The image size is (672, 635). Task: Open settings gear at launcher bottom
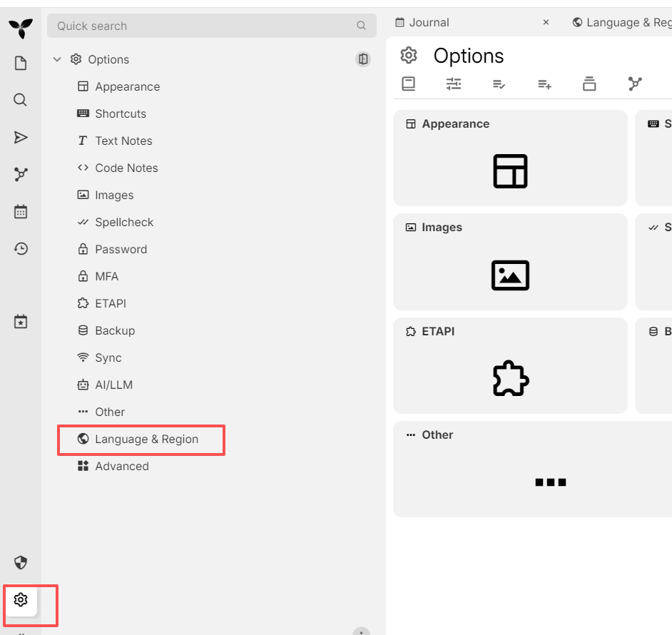(x=21, y=599)
